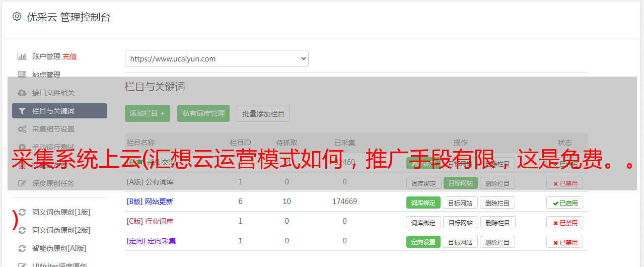The width and height of the screenshot is (644, 267).
Task: Open 站点管理 in the sidebar
Action: 46,75
